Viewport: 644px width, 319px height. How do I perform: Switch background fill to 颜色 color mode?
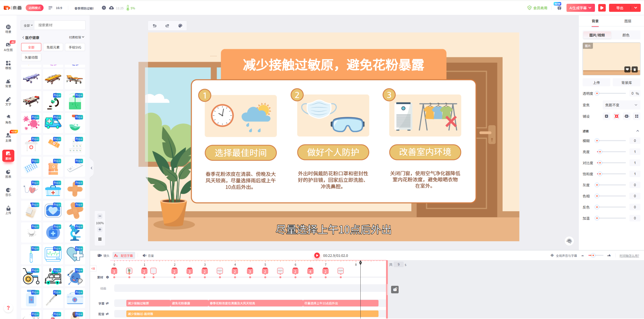[626, 35]
